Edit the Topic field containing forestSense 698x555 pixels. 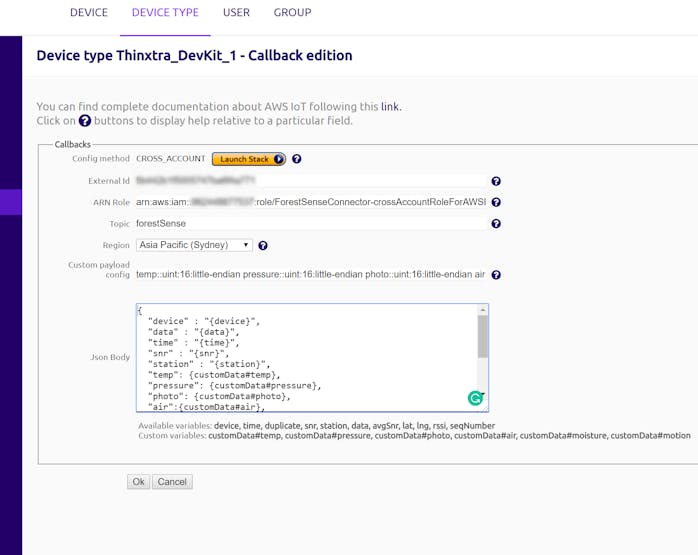[311, 223]
